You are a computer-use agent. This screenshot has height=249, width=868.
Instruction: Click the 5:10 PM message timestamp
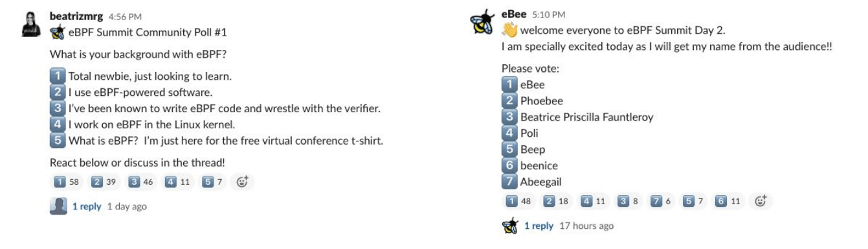tap(548, 15)
